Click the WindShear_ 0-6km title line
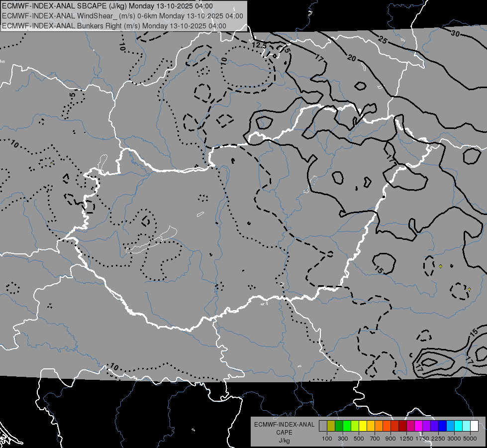The width and height of the screenshot is (487, 448). pos(122,16)
